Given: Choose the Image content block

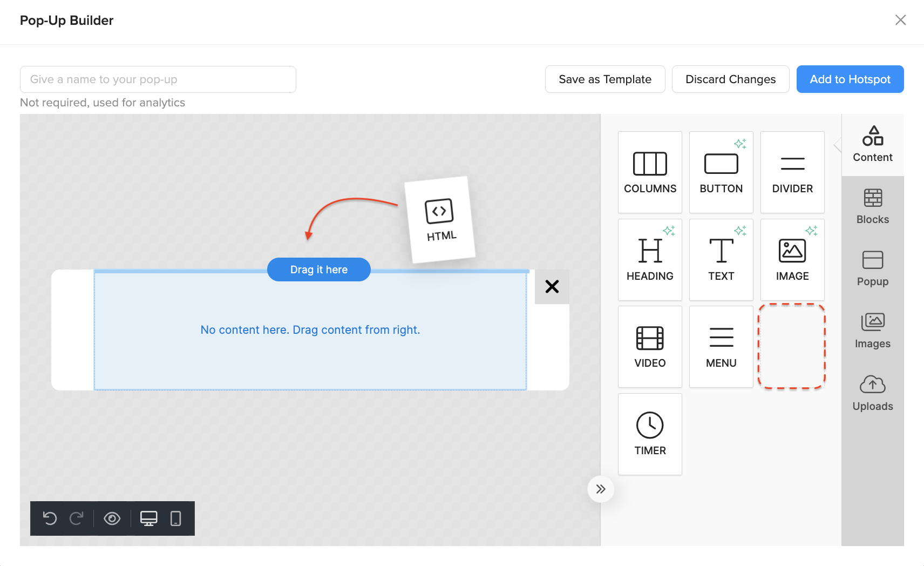Looking at the screenshot, I should point(792,260).
